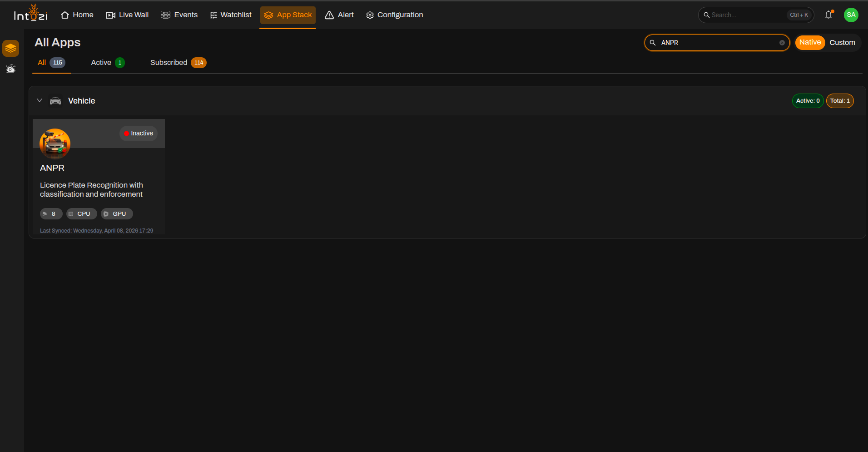This screenshot has width=868, height=452.
Task: Go to the Watchlist page
Action: 231,15
